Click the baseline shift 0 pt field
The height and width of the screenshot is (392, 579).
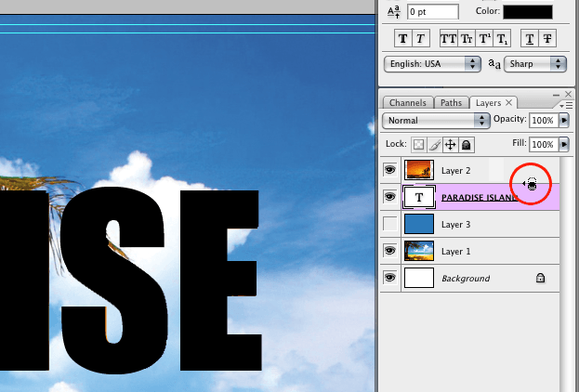432,12
